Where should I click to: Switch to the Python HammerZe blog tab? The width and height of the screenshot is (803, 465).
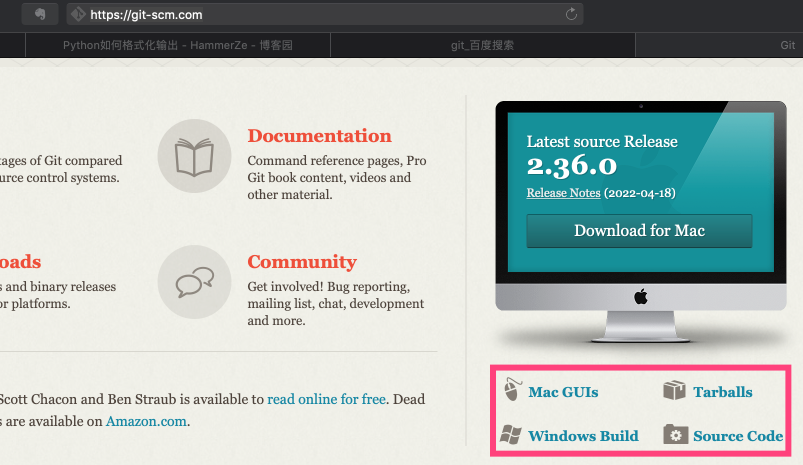click(178, 45)
